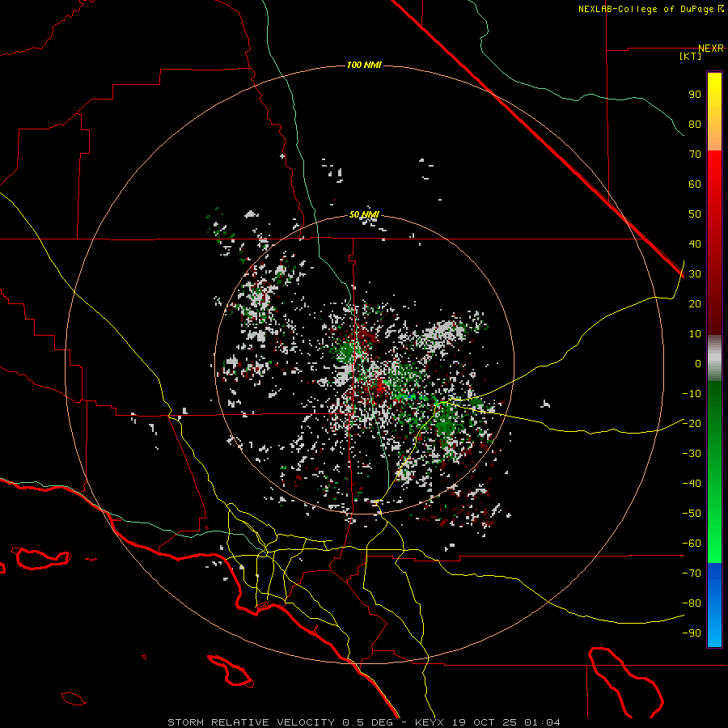728x728 pixels.
Task: Click the 50 value on velocity scale
Action: [x=695, y=214]
